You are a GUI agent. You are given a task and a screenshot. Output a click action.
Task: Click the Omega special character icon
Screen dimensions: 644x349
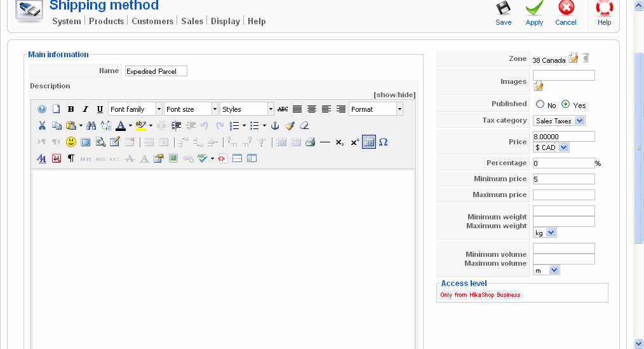tap(384, 142)
